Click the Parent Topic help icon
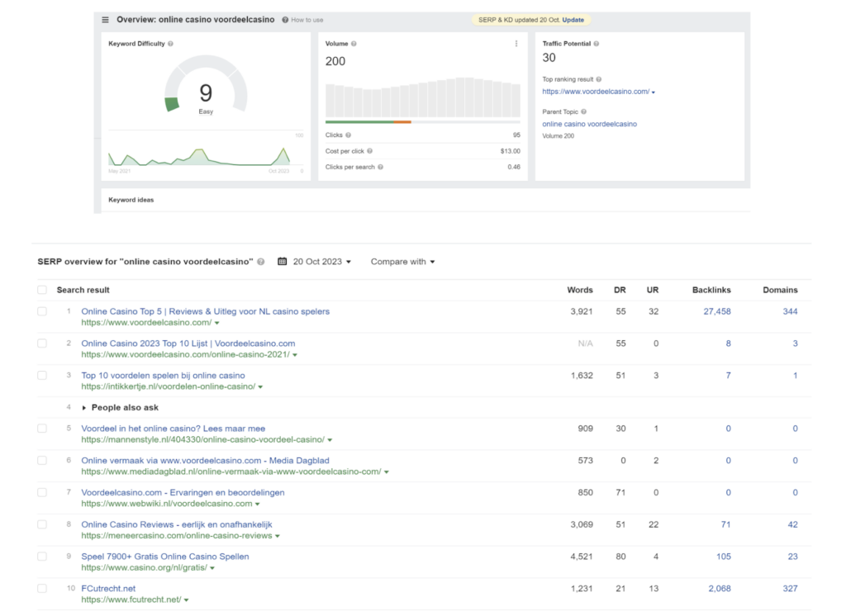The image size is (846, 616). tap(584, 111)
